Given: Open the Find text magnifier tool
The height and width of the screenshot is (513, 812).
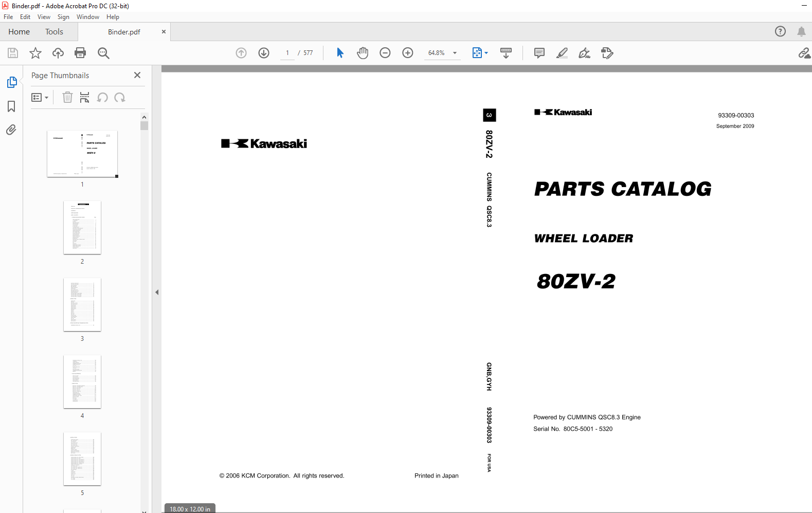Looking at the screenshot, I should click(103, 53).
